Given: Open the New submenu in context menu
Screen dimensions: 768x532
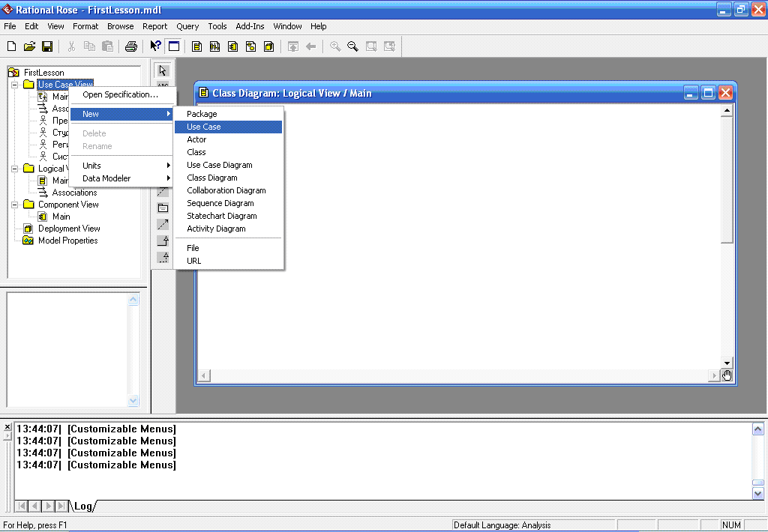Looking at the screenshot, I should (121, 114).
